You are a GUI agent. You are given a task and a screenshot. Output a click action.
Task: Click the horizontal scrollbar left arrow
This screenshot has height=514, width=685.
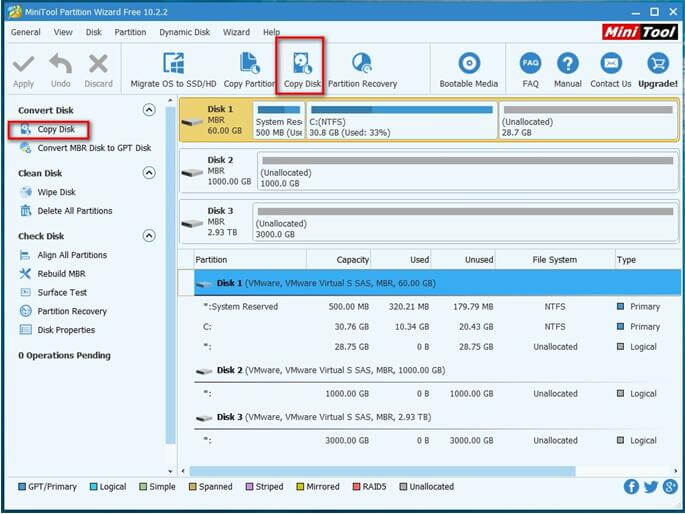pos(183,471)
